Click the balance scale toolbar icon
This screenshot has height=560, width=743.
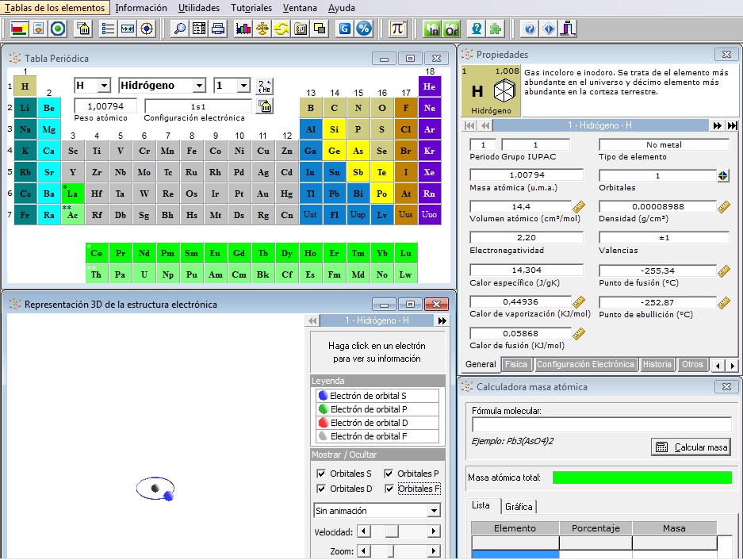[262, 29]
